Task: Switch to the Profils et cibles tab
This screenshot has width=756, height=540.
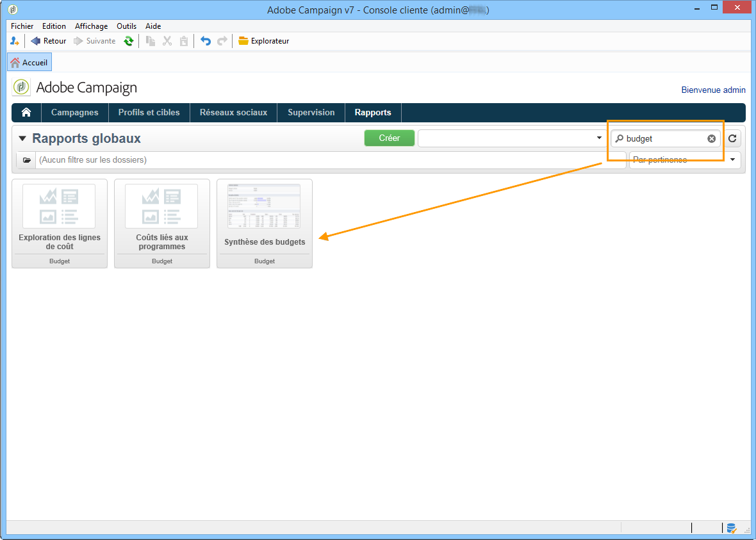Action: pos(149,112)
